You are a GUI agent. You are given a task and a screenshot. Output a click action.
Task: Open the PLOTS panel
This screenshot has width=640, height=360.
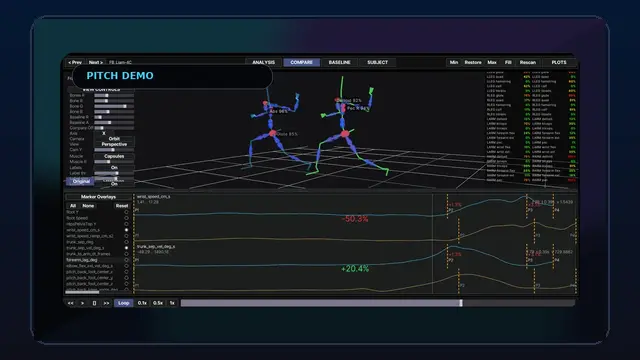(559, 62)
